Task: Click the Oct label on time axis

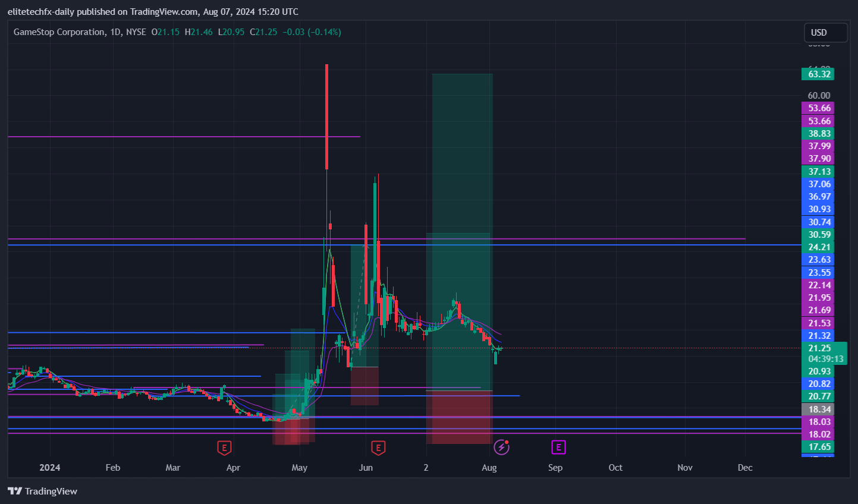Action: tap(615, 468)
